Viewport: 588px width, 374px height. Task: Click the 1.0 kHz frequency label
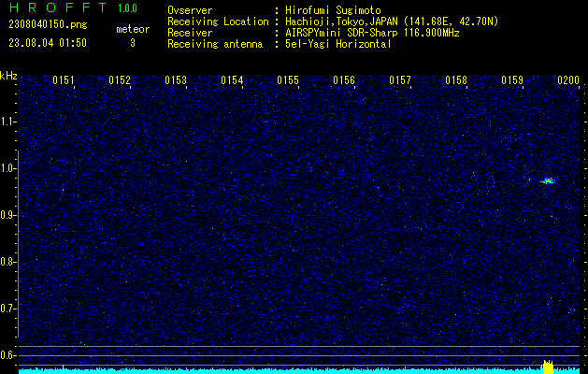pyautogui.click(x=8, y=168)
